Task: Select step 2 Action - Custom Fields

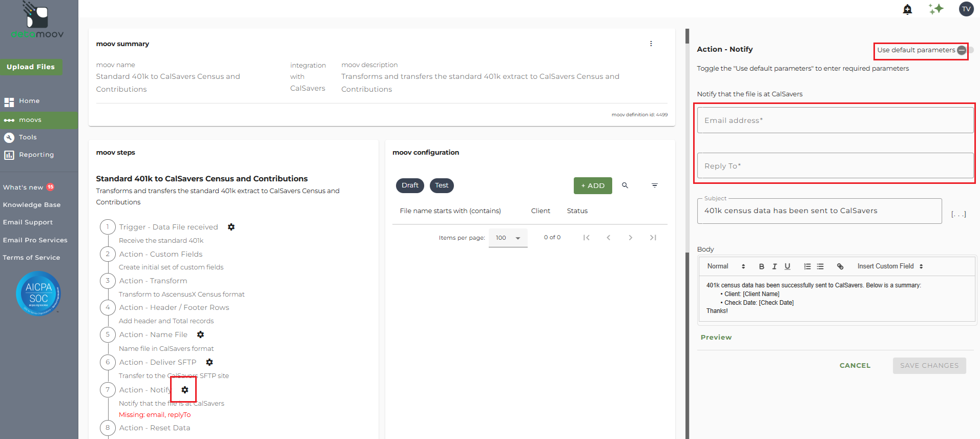Action: coord(161,254)
